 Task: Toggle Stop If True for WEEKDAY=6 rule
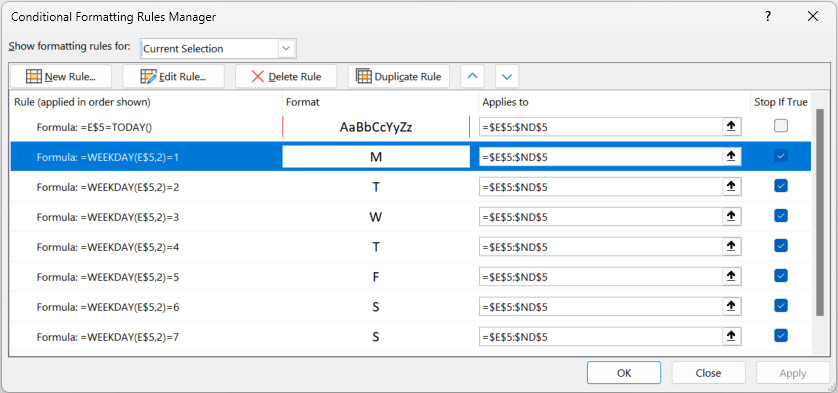pos(781,306)
